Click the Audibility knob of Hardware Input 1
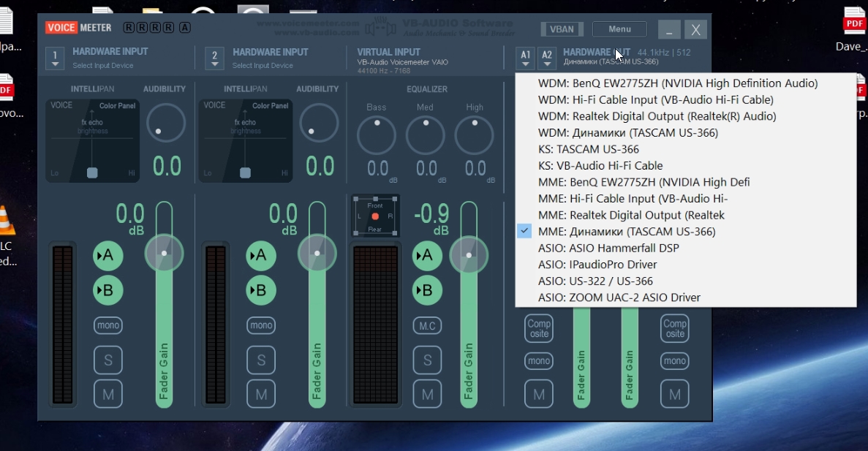 (165, 123)
